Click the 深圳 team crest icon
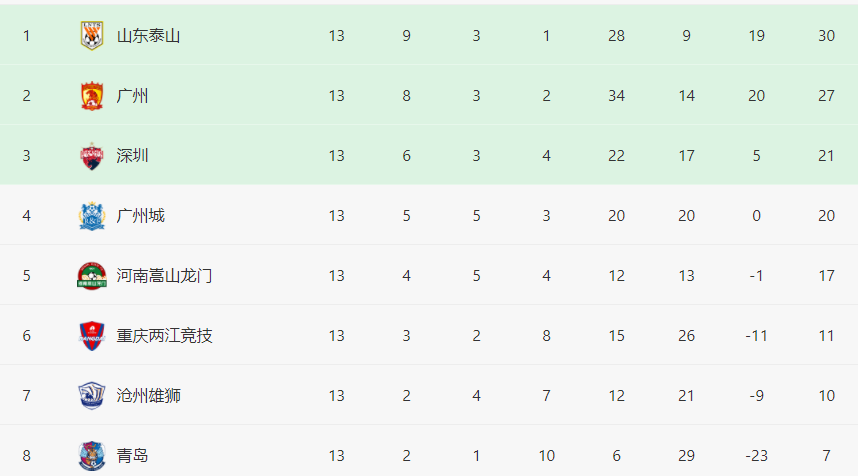858x476 pixels. pyautogui.click(x=92, y=156)
